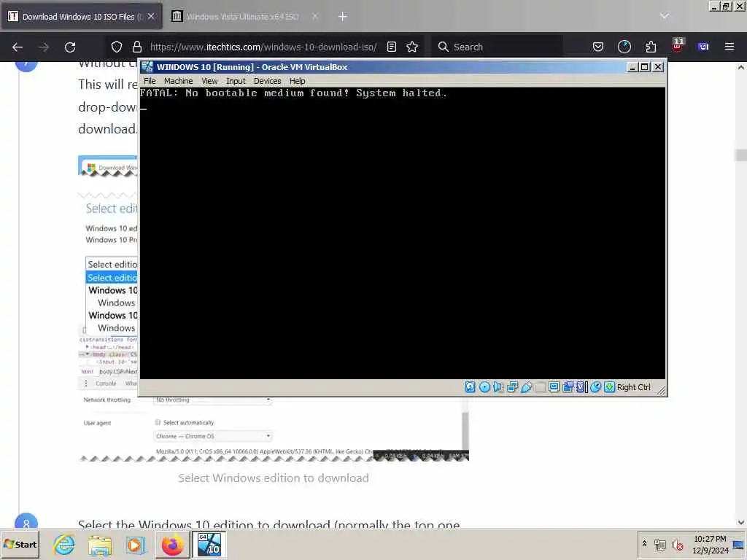Image resolution: width=747 pixels, height=560 pixels.
Task: Click the Chrome — Chrome OS dropdown in webpage image
Action: point(213,436)
